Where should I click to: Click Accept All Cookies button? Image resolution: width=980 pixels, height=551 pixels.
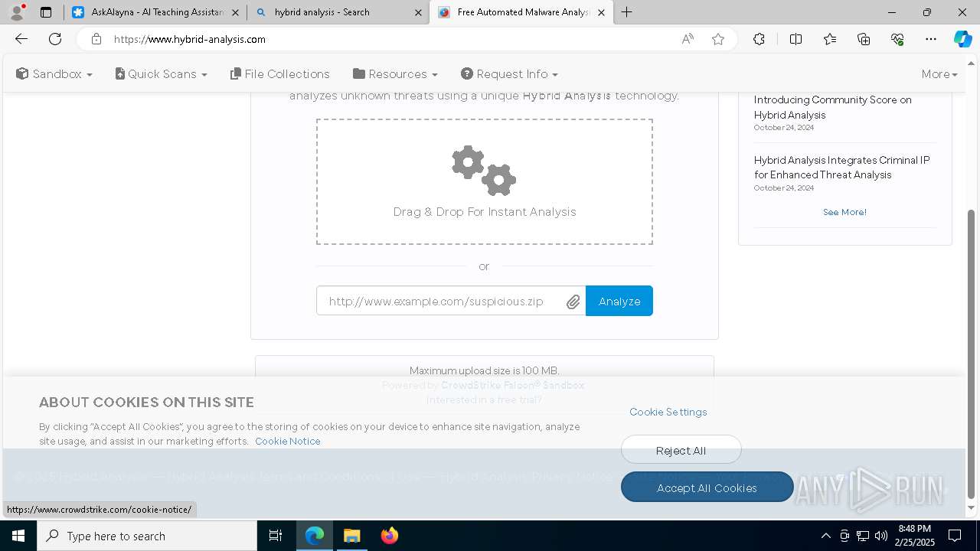707,487
